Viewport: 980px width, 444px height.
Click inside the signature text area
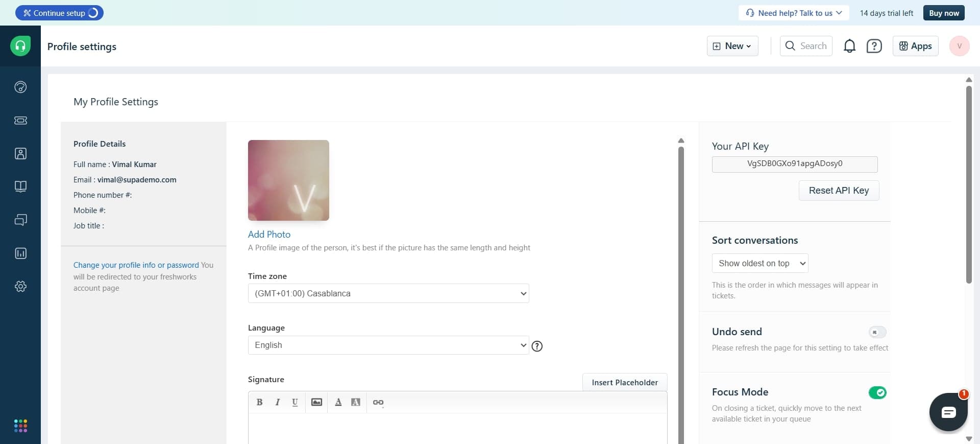[x=457, y=428]
